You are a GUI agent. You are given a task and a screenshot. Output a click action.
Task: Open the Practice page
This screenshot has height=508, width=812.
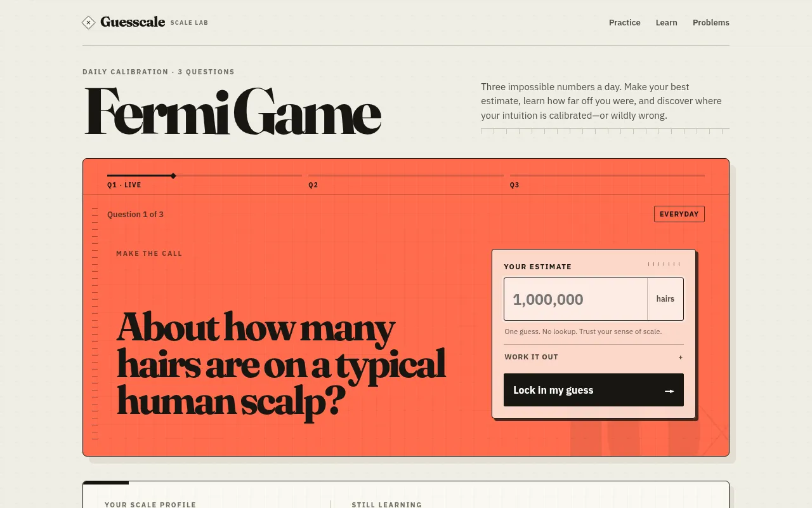625,23
